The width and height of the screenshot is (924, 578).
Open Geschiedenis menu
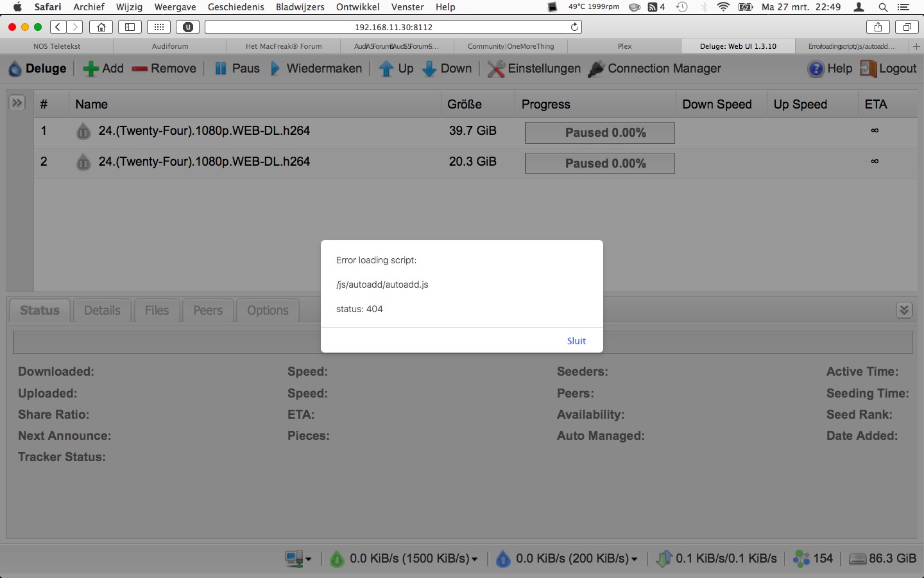click(x=235, y=7)
